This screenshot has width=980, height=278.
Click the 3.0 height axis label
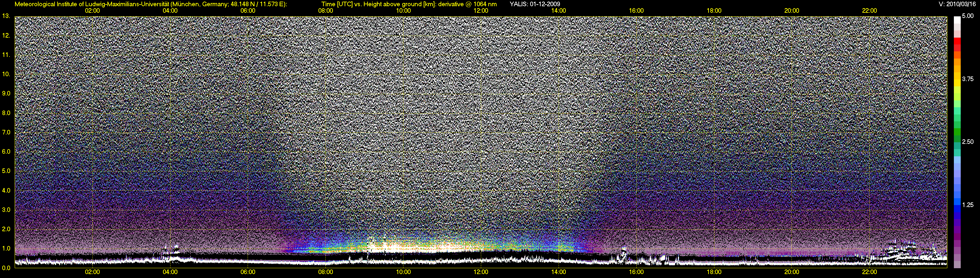pos(6,209)
